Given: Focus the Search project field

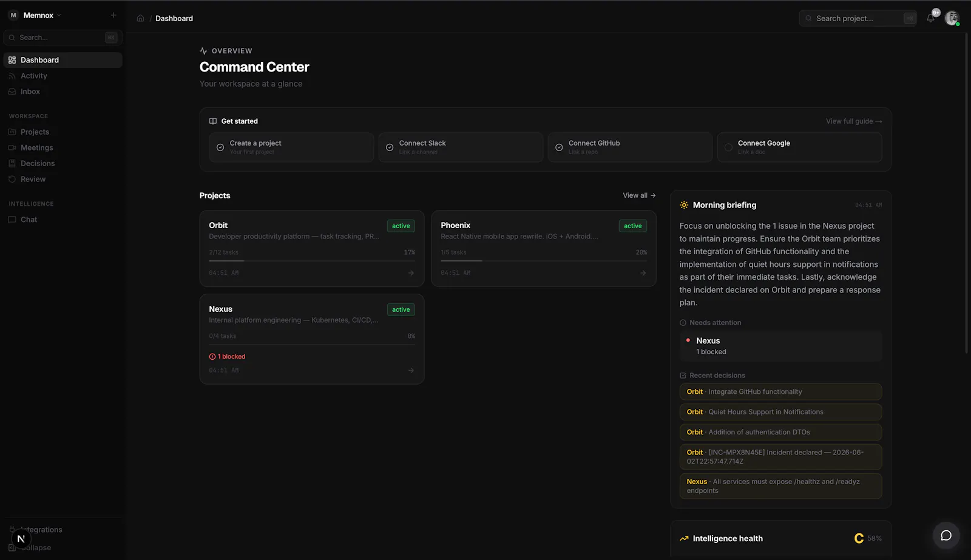Looking at the screenshot, I should [x=858, y=18].
